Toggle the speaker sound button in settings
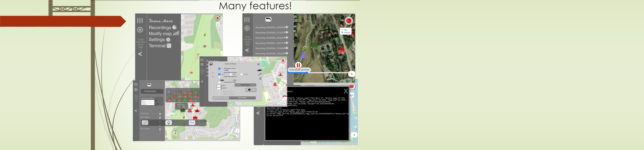The image size is (644, 150). coord(251,90)
